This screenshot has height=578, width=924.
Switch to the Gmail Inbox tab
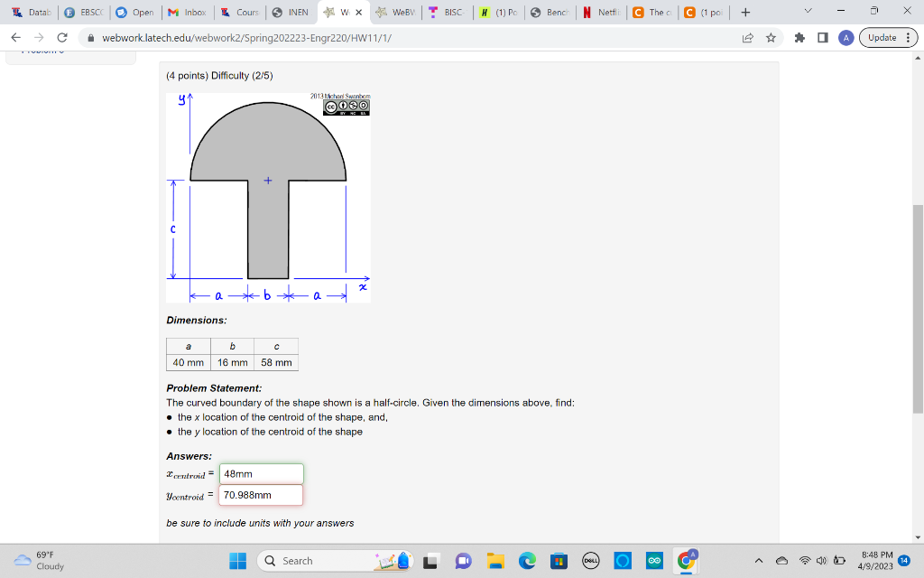(x=188, y=13)
